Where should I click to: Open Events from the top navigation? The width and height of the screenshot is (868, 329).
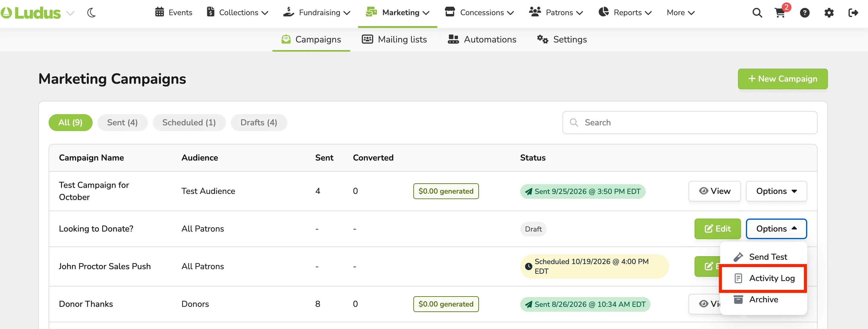pyautogui.click(x=173, y=12)
